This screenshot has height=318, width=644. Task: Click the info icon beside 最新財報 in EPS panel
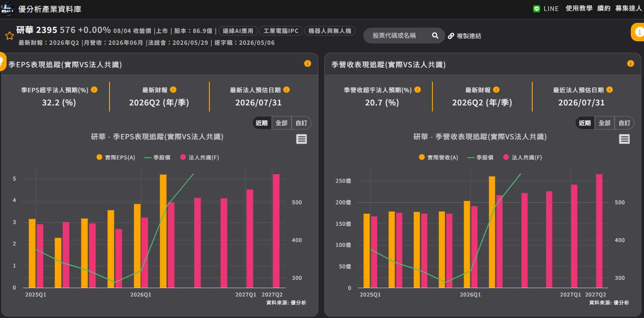[x=173, y=90]
